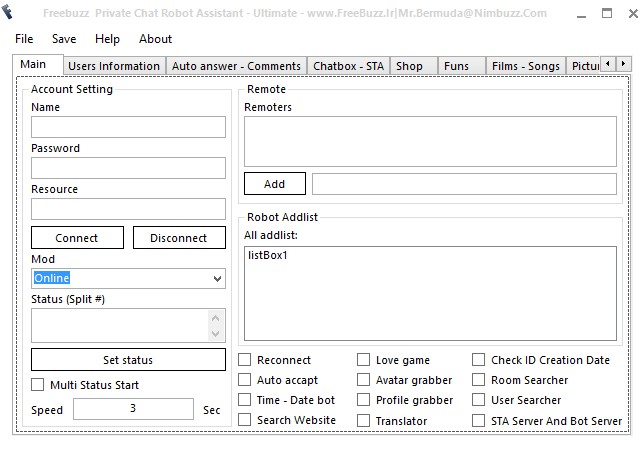Open the File menu
644x449 pixels.
pos(24,39)
